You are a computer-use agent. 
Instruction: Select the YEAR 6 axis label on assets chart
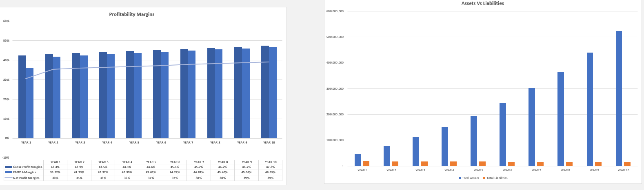(x=507, y=170)
